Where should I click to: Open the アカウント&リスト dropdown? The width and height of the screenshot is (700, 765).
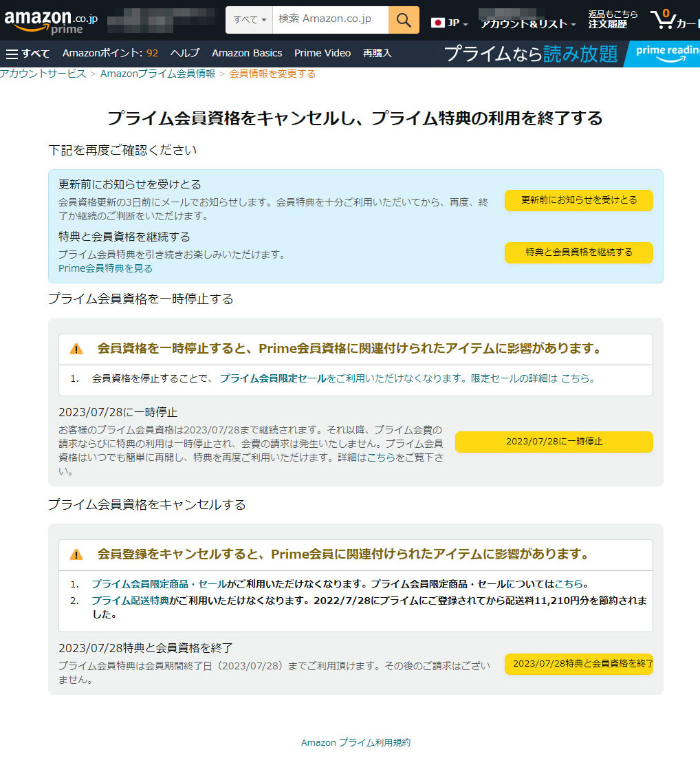528,24
